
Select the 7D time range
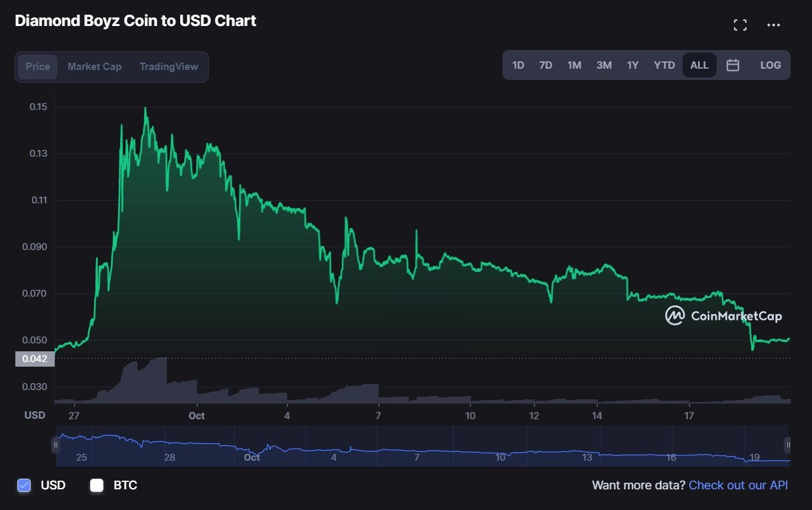click(x=545, y=65)
